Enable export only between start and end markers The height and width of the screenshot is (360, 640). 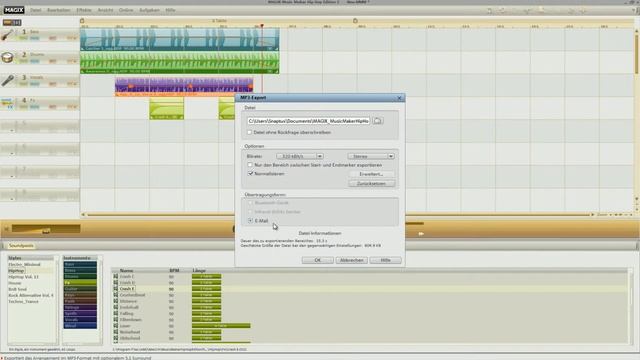pyautogui.click(x=250, y=165)
